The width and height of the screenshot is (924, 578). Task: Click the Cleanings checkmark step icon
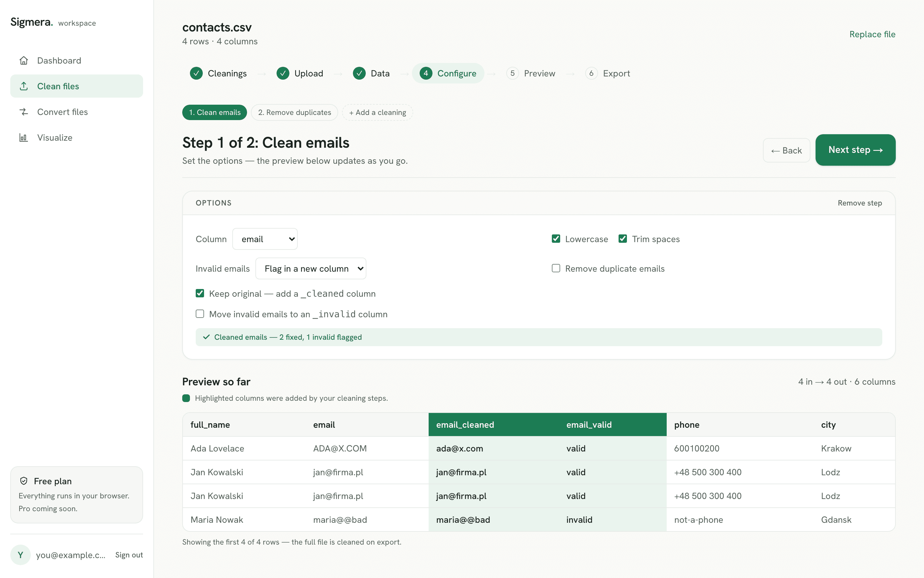[196, 73]
